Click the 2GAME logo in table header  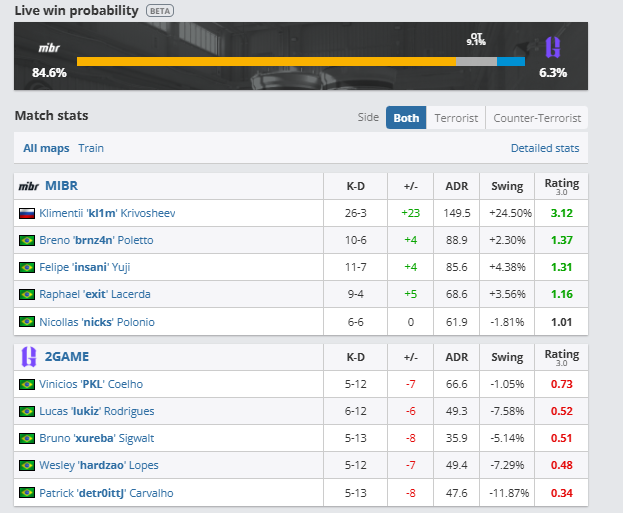coord(29,356)
